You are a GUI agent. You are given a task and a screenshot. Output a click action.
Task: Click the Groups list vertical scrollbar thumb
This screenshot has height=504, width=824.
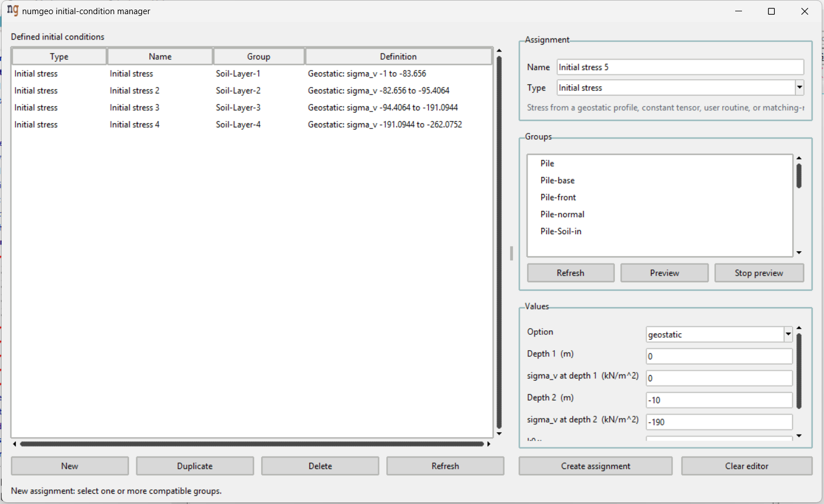click(x=799, y=176)
